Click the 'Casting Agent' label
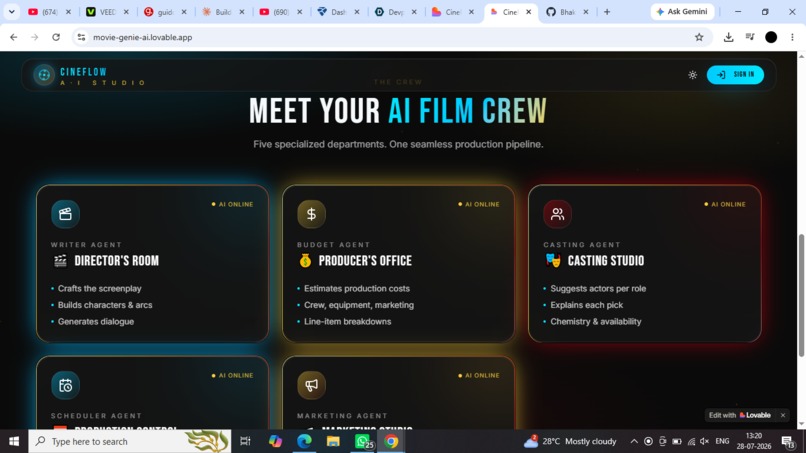The width and height of the screenshot is (806, 453). click(x=582, y=245)
